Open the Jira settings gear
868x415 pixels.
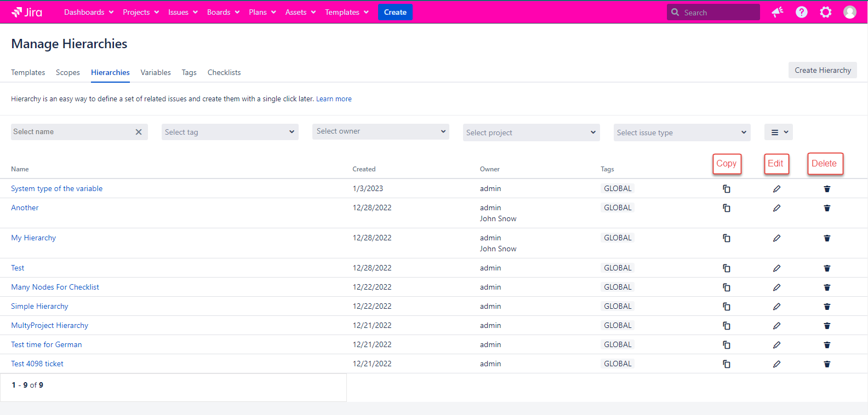825,12
